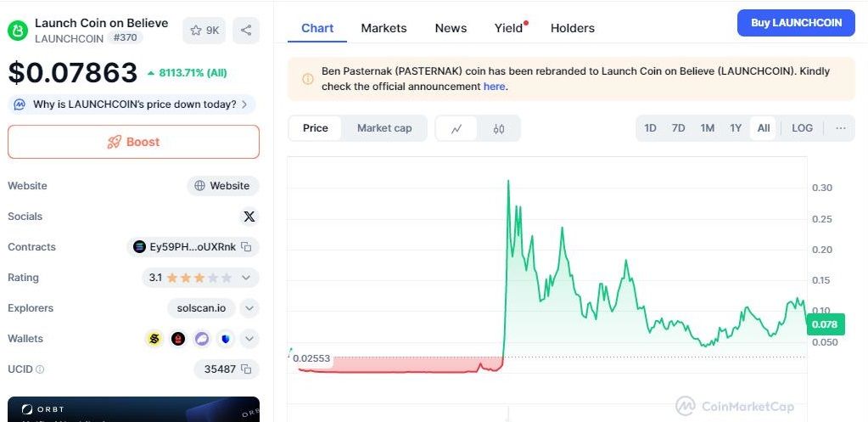Open the Markets tab

(x=384, y=28)
